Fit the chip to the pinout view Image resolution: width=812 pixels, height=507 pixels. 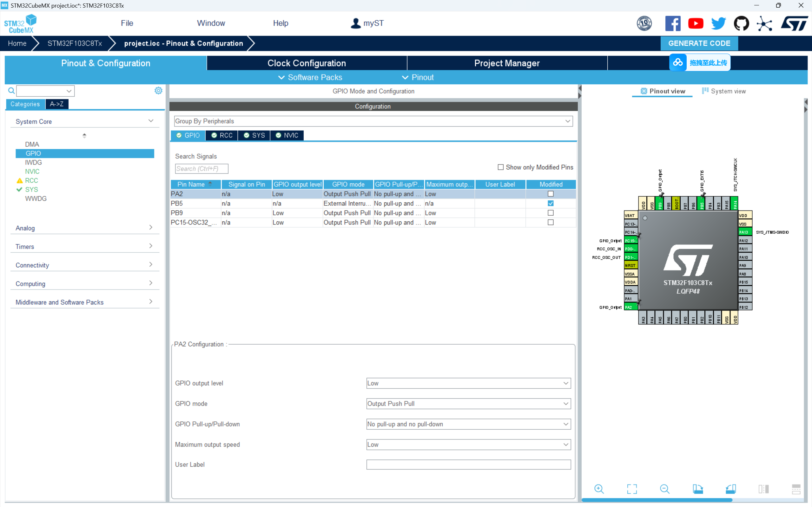coord(632,489)
